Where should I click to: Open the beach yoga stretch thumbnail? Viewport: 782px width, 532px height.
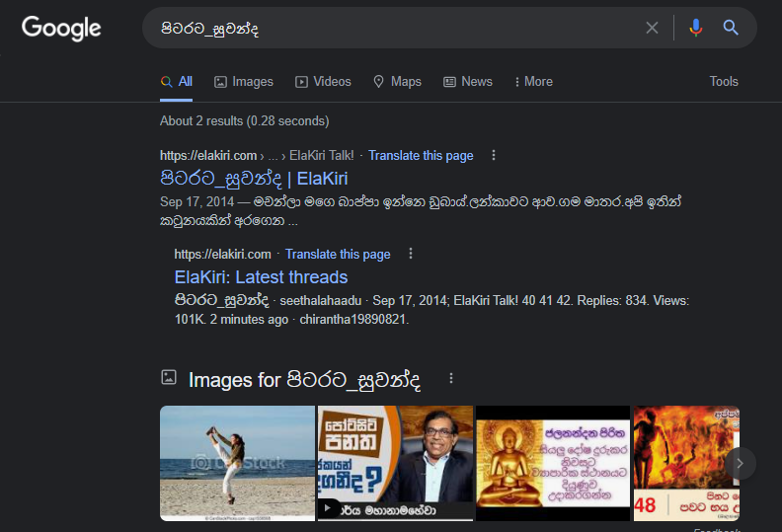coord(237,463)
